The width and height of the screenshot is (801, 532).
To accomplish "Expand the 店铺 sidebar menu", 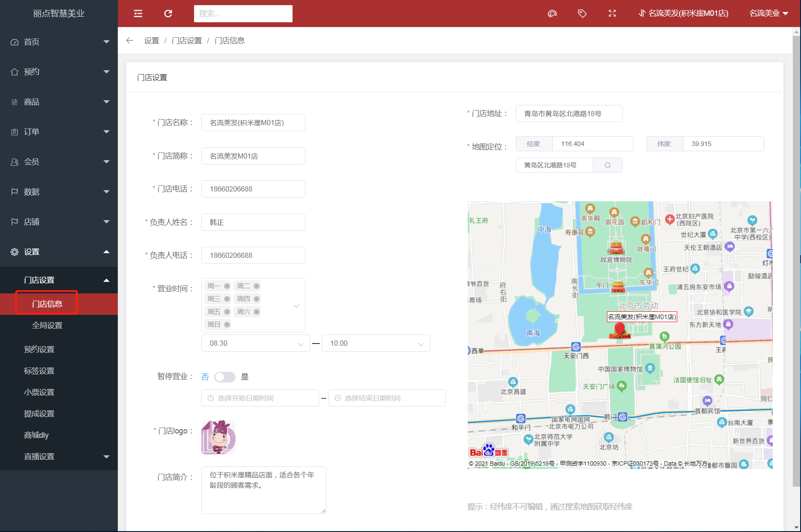I will coord(59,222).
